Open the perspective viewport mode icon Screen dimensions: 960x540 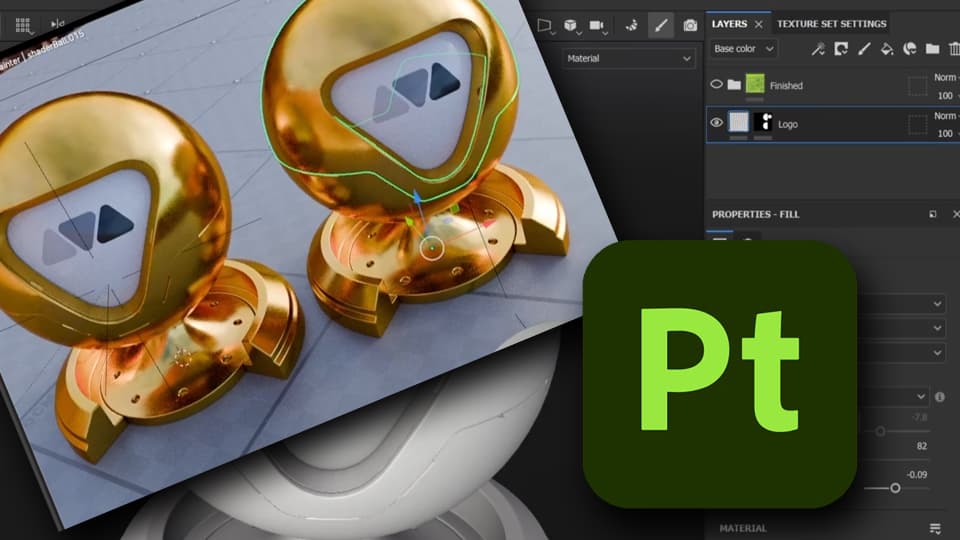(544, 25)
